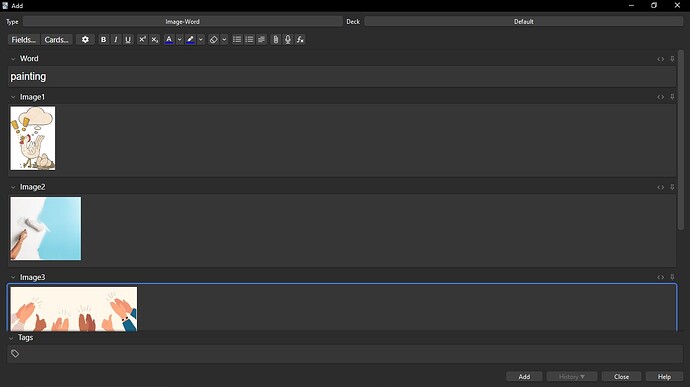Choose note type Image-Word
The height and width of the screenshot is (387, 690).
[183, 22]
